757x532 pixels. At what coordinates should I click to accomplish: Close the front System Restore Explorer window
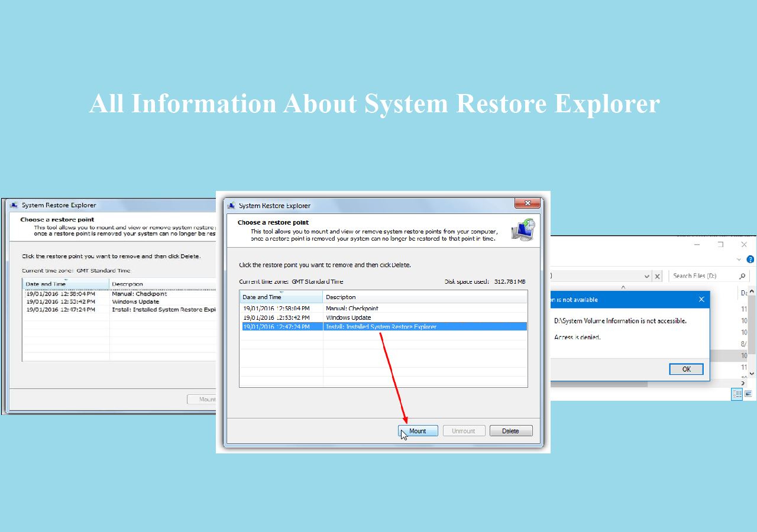526,204
